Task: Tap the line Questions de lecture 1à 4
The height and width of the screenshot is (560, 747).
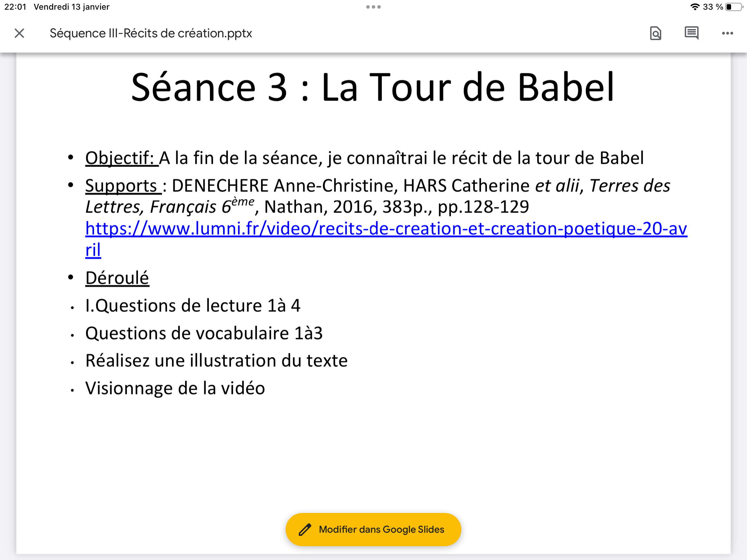Action: pos(193,306)
